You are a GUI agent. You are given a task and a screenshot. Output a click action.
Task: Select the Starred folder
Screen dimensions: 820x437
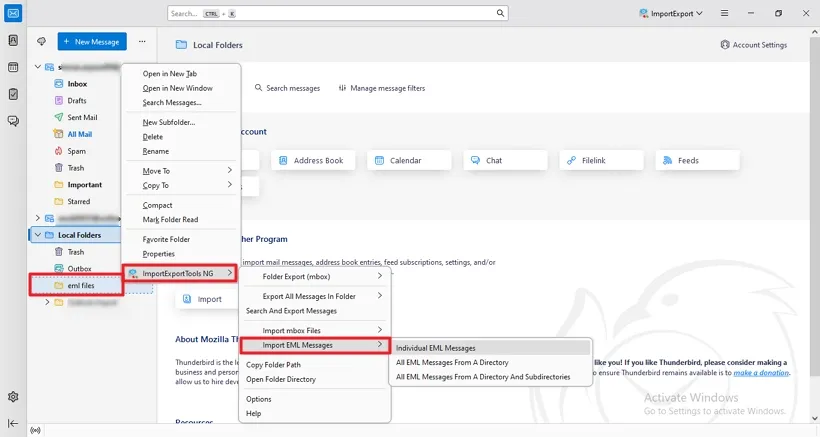pos(78,201)
